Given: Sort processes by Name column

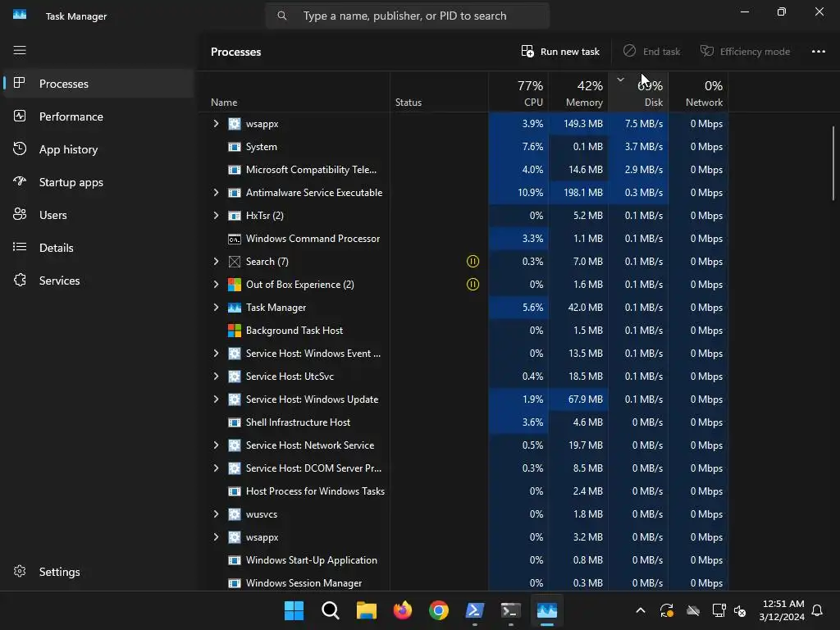Looking at the screenshot, I should (x=294, y=92).
